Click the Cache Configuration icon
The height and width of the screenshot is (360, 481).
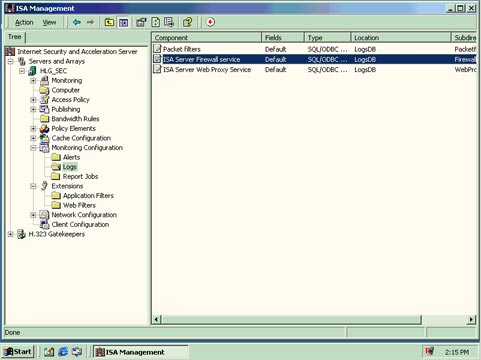click(x=44, y=138)
